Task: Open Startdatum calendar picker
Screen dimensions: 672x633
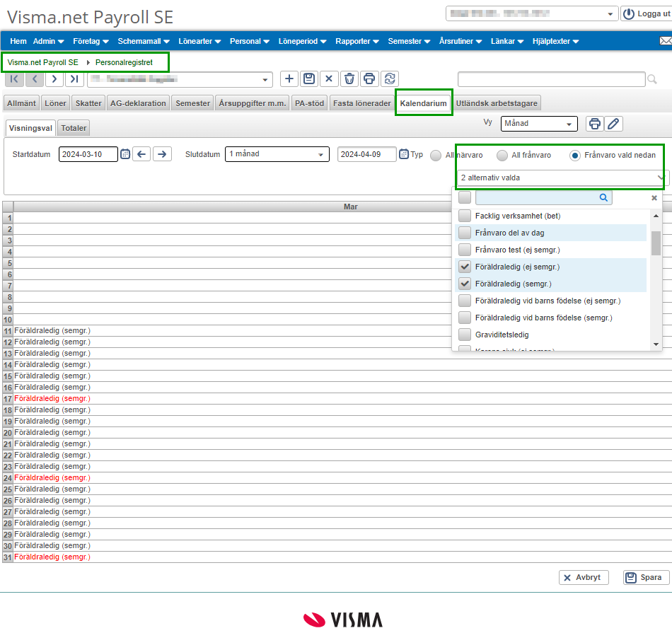Action: point(124,154)
